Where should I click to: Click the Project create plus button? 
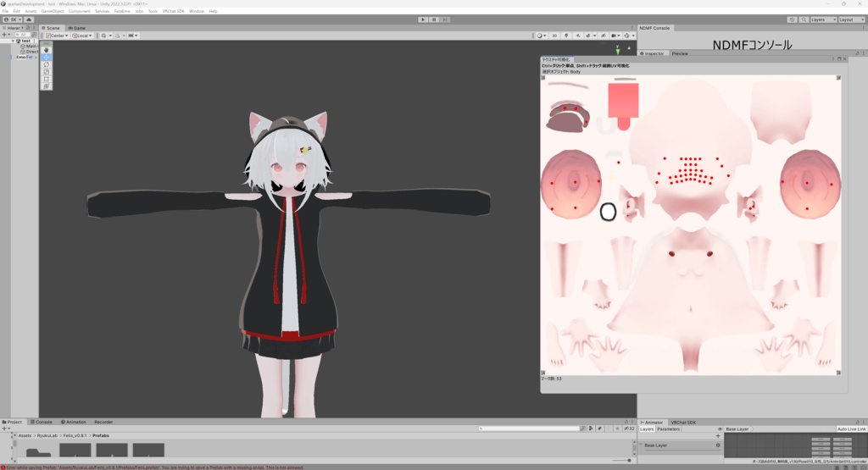pos(5,429)
